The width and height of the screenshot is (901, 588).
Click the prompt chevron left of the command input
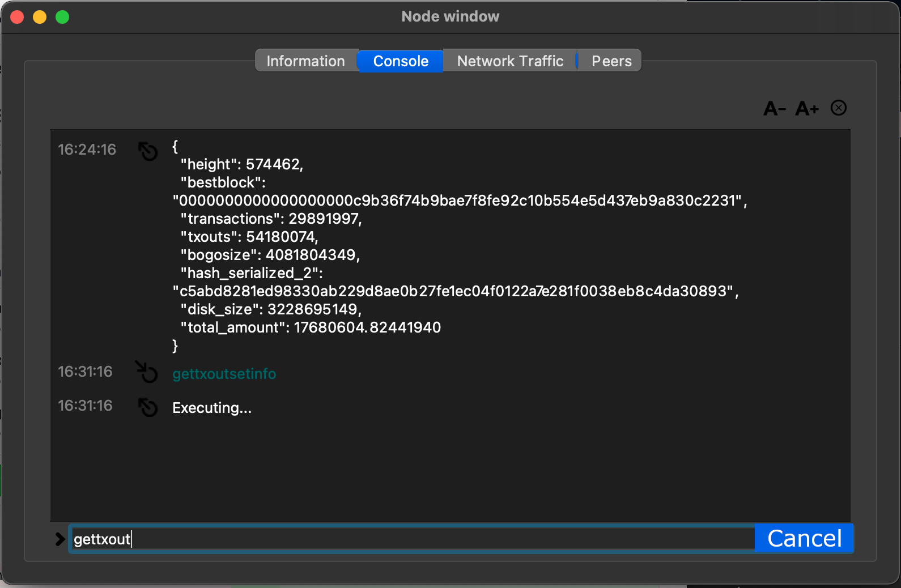(x=60, y=539)
